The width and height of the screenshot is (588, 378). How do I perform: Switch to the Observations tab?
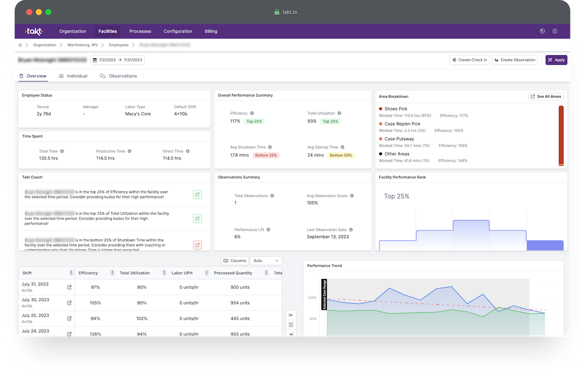[119, 76]
